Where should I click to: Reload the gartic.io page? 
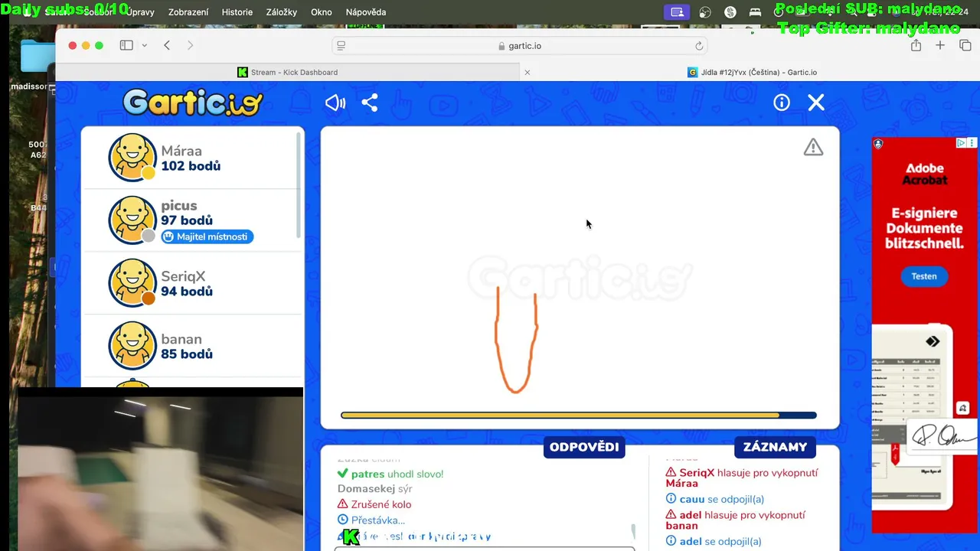coord(699,46)
